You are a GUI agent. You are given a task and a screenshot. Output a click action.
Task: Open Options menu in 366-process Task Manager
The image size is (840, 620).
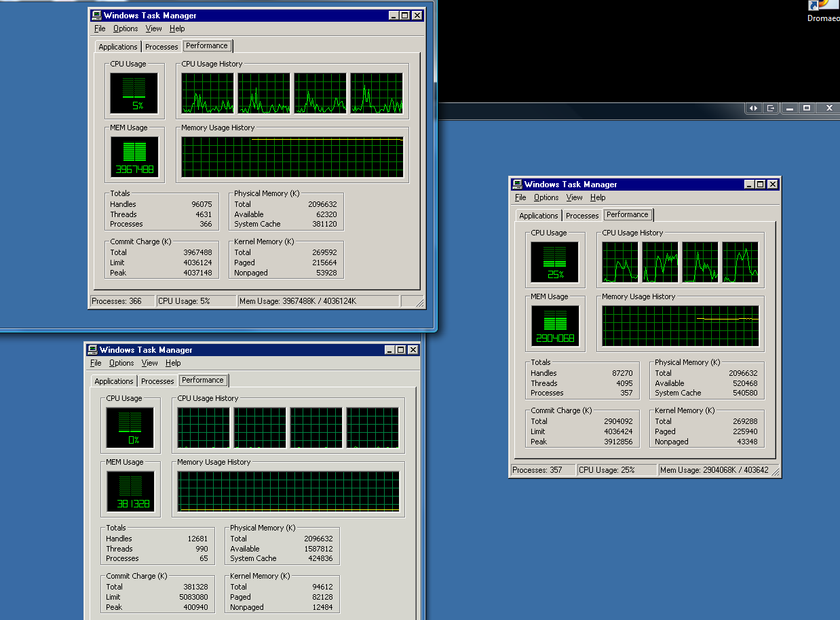[x=126, y=28]
